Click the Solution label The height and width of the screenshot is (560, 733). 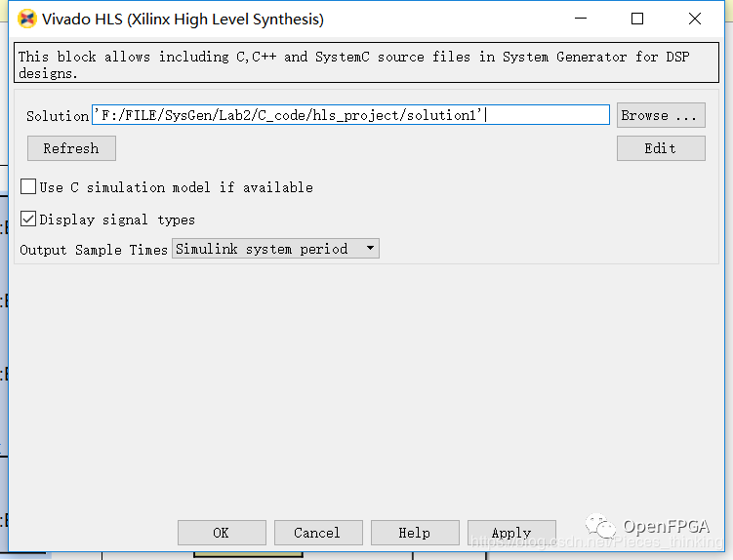(57, 116)
